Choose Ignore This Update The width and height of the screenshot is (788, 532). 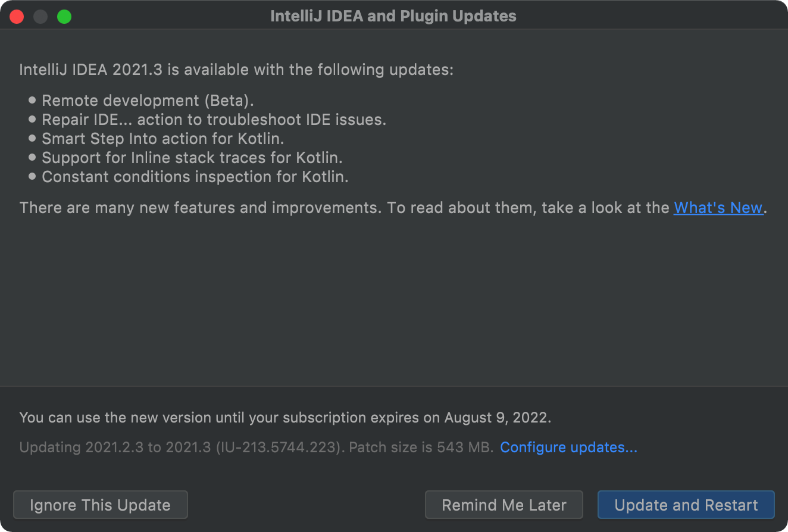[x=100, y=505]
